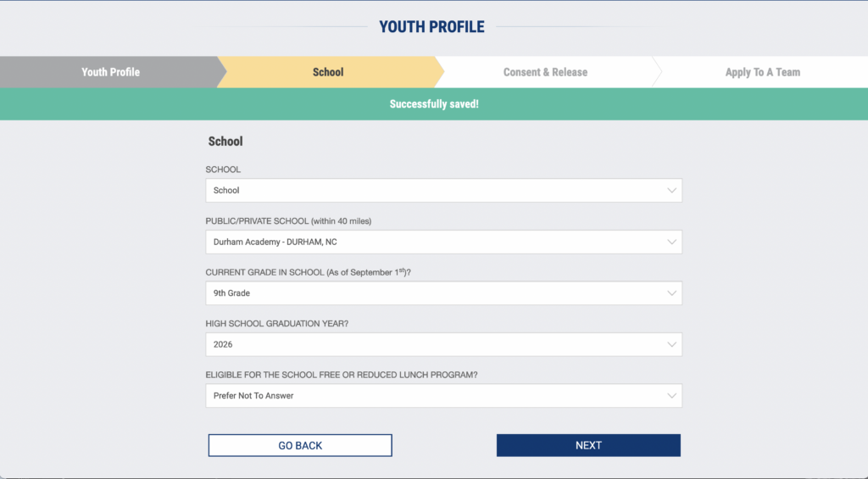
Task: Click the GO BACK button
Action: click(x=300, y=445)
